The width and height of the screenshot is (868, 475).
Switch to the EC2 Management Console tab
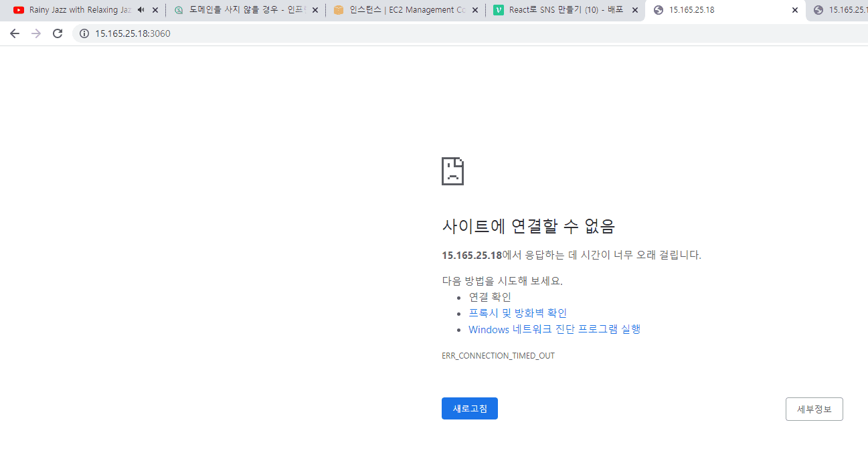[407, 10]
